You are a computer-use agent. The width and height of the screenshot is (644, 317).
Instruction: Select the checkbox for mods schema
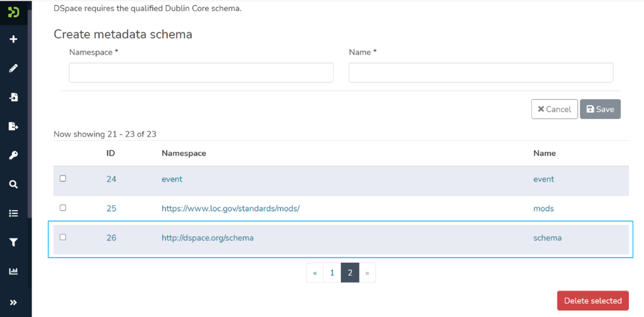pyautogui.click(x=63, y=207)
